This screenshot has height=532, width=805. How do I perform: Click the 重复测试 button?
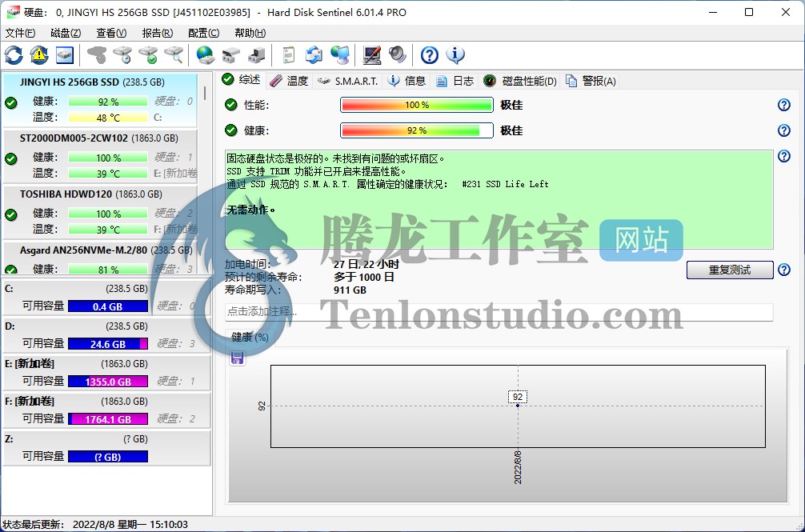[x=730, y=270]
